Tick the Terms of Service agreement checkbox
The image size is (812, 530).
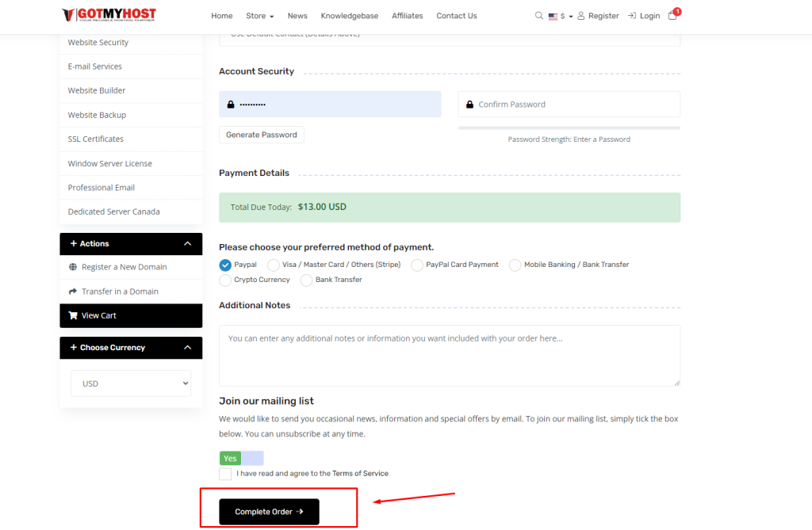(x=225, y=474)
